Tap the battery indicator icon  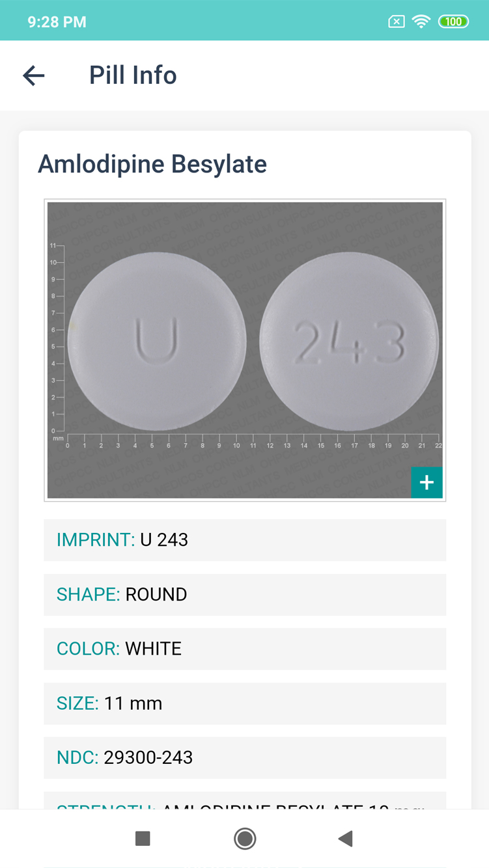coord(453,21)
